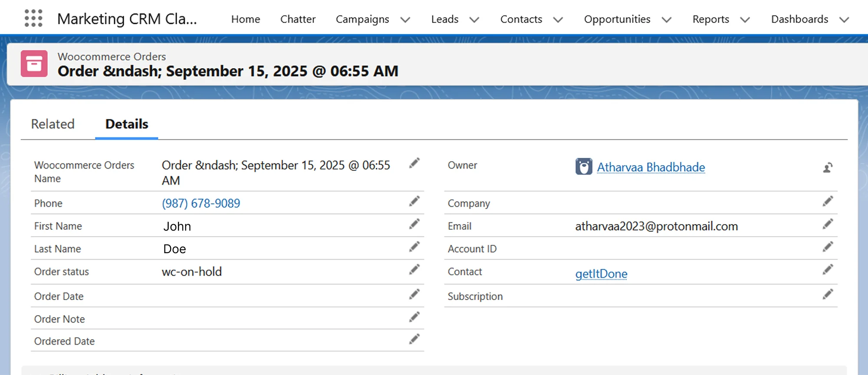868x375 pixels.
Task: Edit the Company field pencil icon
Action: tap(828, 202)
